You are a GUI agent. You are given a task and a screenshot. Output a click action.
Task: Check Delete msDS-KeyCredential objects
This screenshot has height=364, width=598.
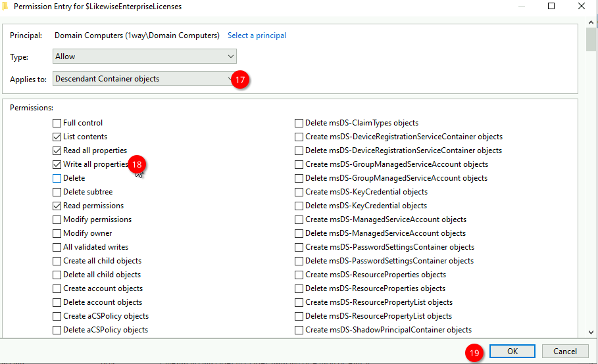[x=299, y=206]
